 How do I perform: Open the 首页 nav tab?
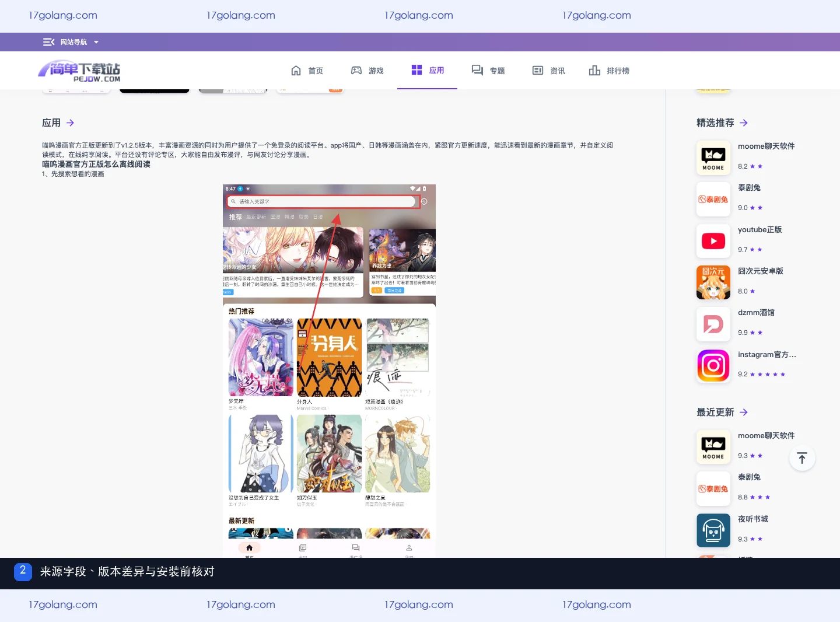pos(316,71)
